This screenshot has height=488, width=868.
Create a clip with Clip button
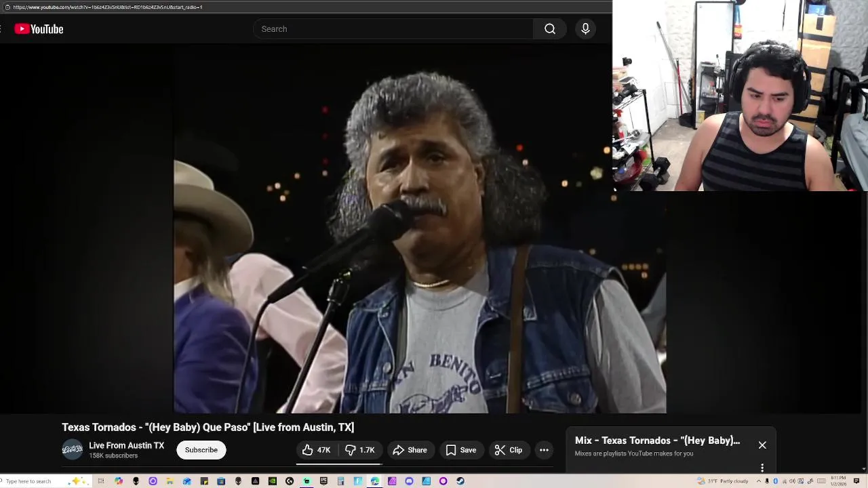[x=509, y=450]
